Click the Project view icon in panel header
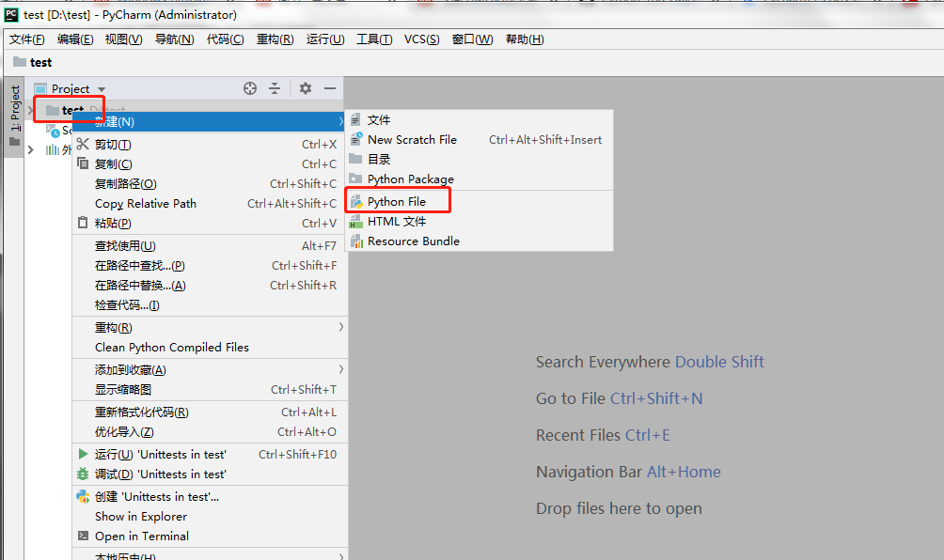Viewport: 944px width, 560px height. coord(40,89)
